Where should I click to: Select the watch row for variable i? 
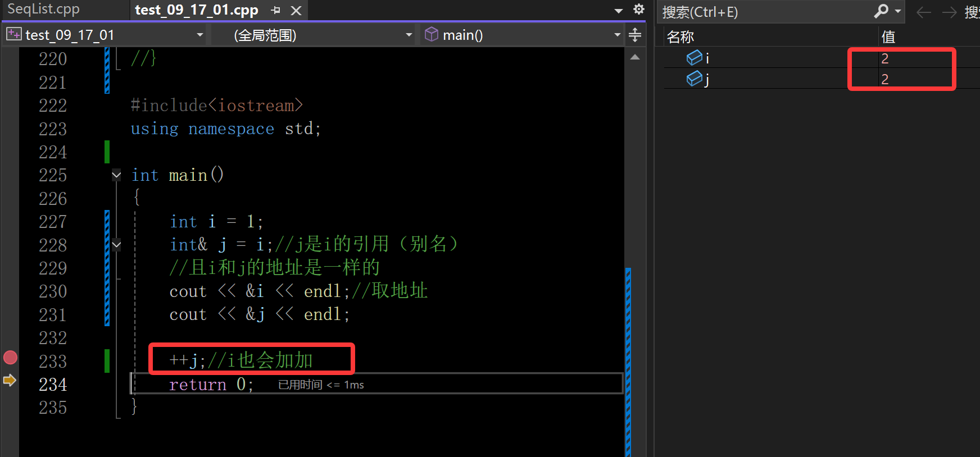(x=822, y=58)
